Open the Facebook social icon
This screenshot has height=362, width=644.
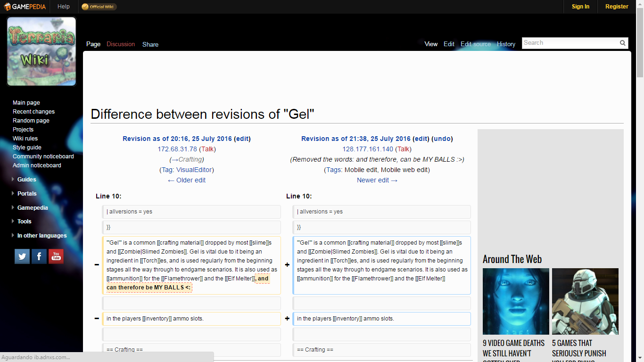[39, 256]
